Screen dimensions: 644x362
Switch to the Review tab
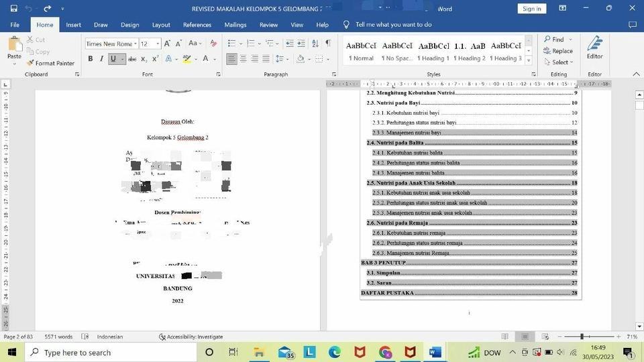point(268,25)
